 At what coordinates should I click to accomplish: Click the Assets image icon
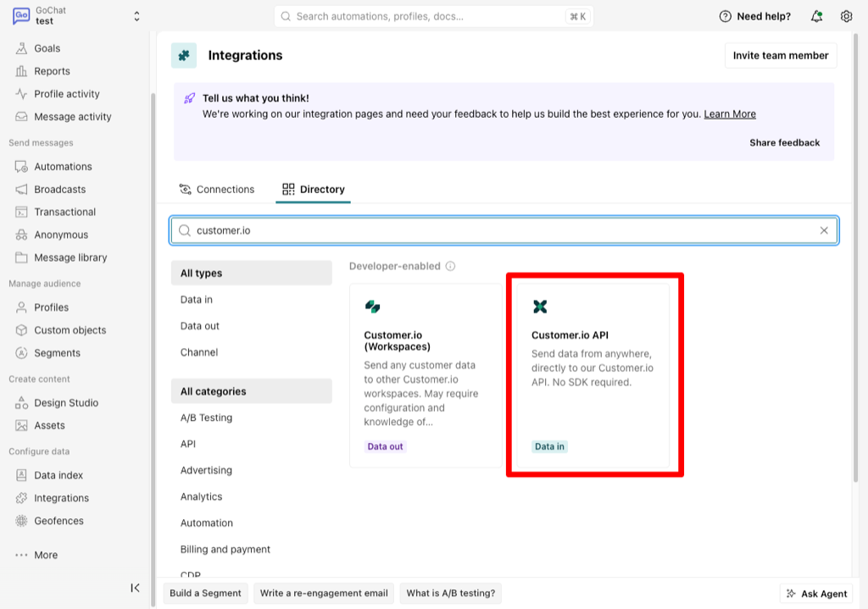[21, 425]
